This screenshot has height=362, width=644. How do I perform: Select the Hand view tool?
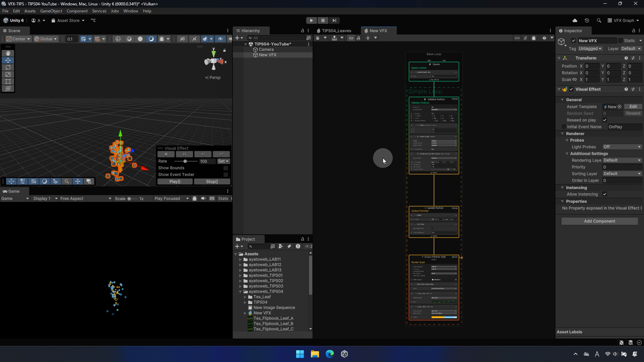[8, 53]
